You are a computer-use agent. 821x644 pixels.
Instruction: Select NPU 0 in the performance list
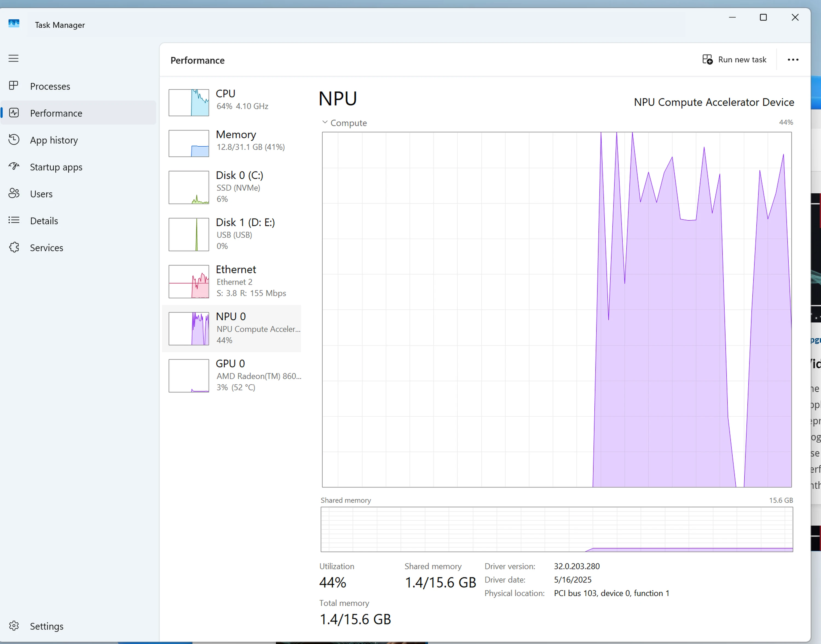[x=232, y=328]
